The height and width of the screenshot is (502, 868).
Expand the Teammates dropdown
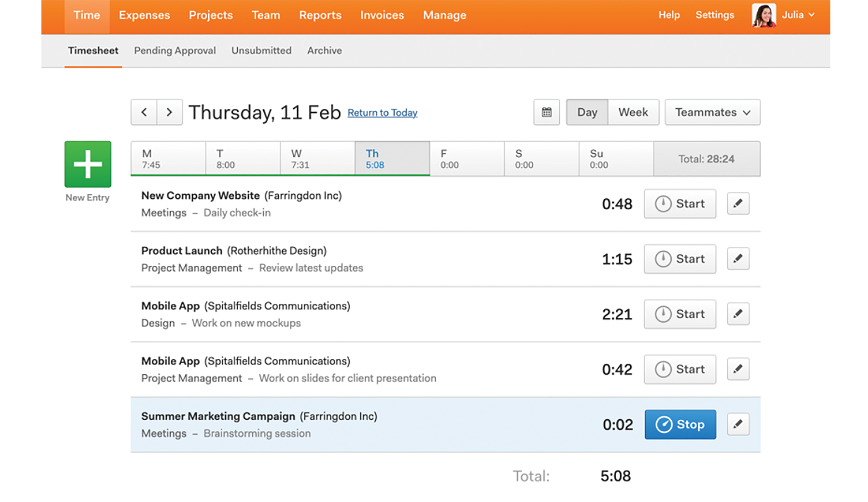[712, 112]
